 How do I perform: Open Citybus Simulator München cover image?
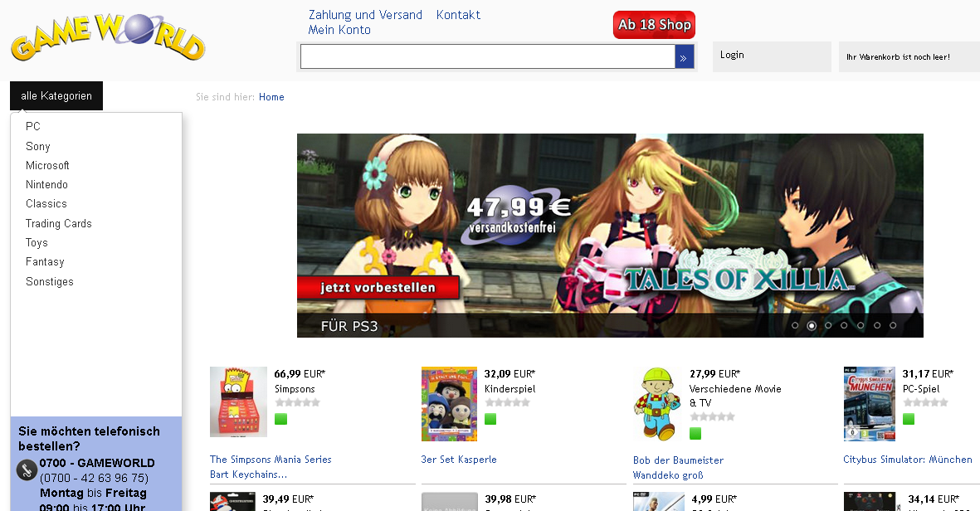(870, 403)
